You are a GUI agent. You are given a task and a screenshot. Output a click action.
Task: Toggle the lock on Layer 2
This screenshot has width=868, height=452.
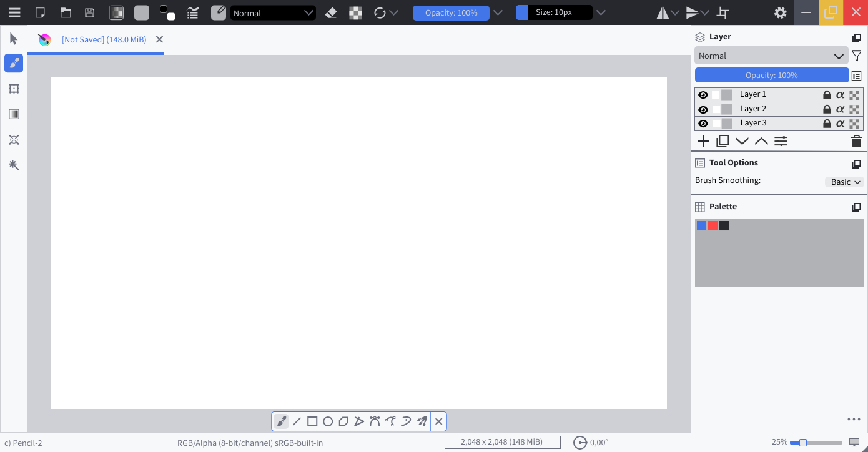[827, 109]
